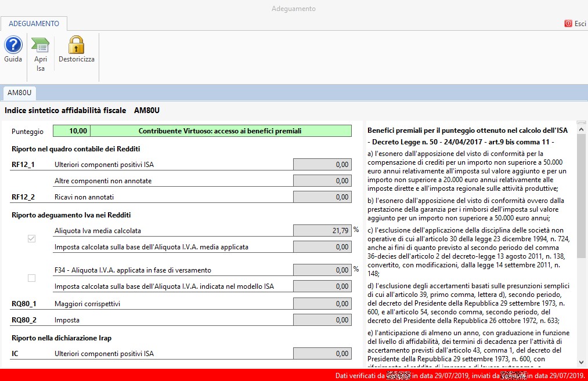Click 'Riporto nel quadro contabile dei Redditi' heading
The image size is (588, 381).
[76, 148]
